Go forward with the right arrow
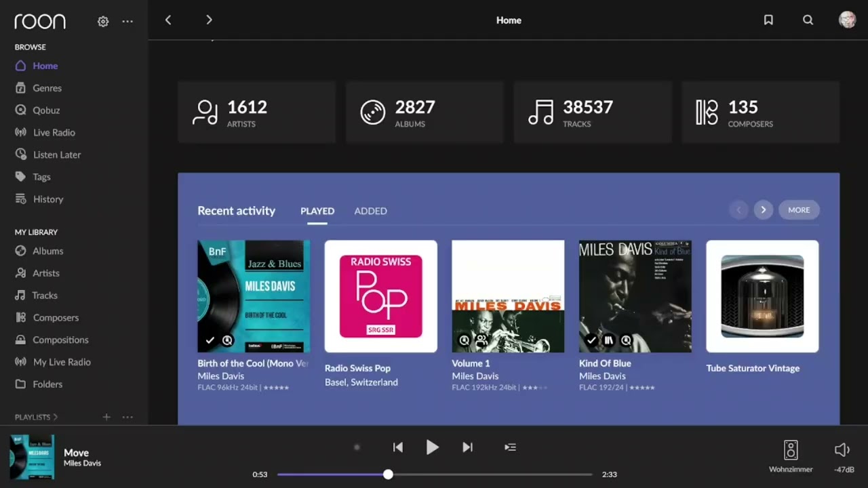Viewport: 868px width, 488px height. [209, 20]
